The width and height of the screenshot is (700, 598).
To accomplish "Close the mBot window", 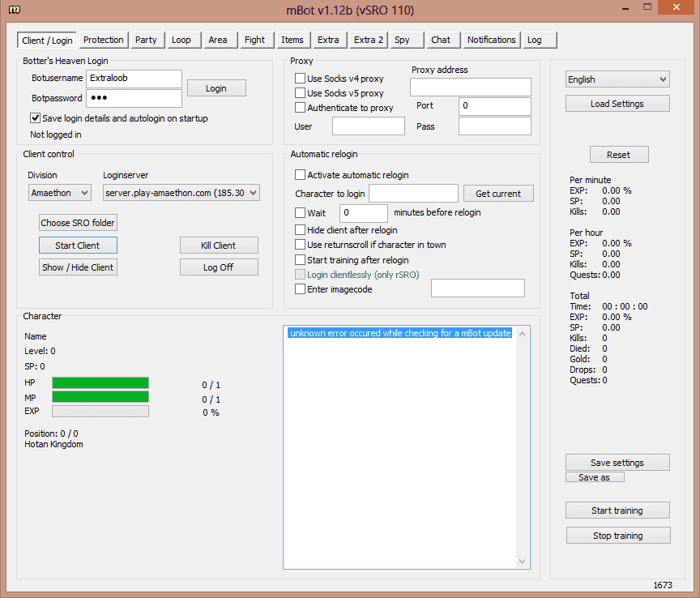I will tap(677, 7).
